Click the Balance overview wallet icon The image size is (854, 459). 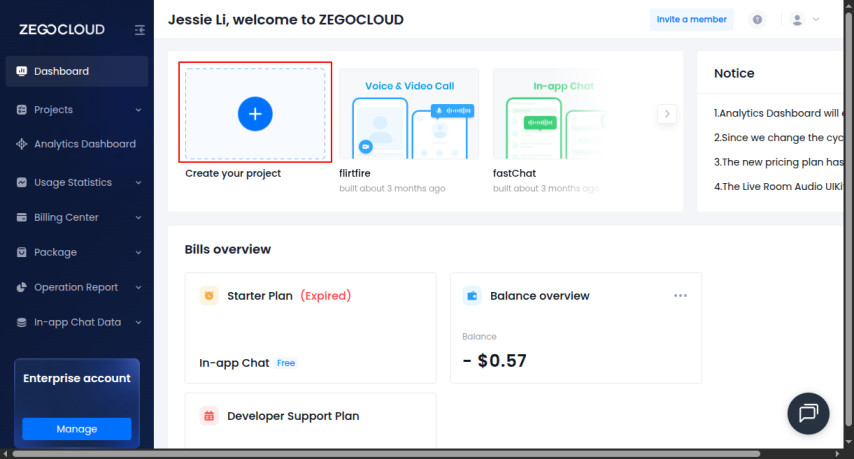[x=472, y=296]
